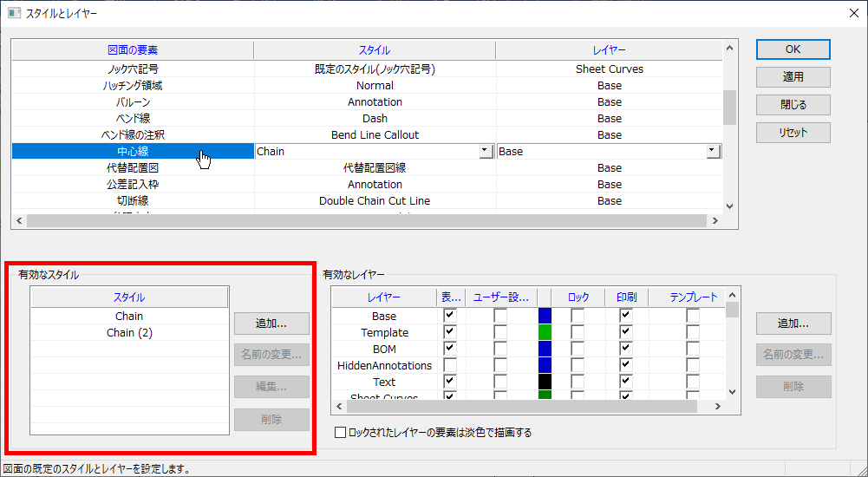868x477 pixels.
Task: Open the style dropdown for 中心線 row
Action: [485, 151]
